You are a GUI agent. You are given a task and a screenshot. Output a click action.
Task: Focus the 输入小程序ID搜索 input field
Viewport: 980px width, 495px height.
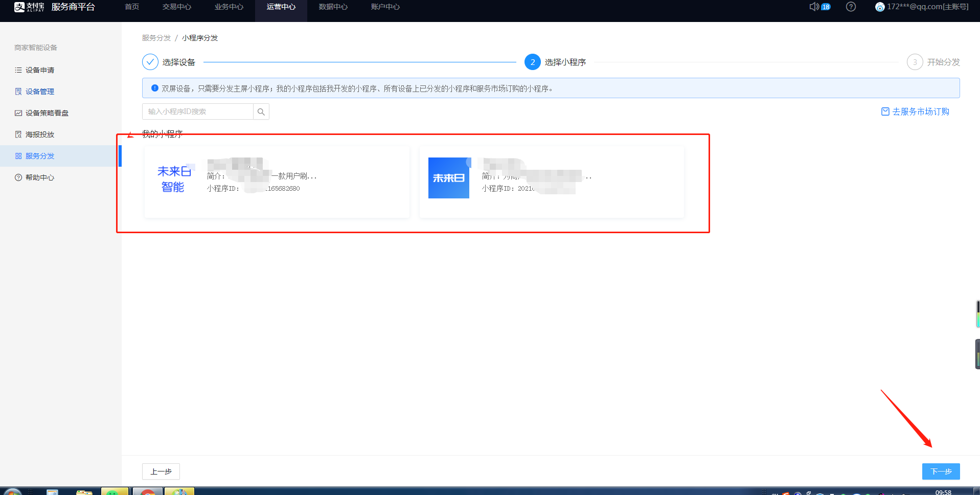[x=198, y=111]
